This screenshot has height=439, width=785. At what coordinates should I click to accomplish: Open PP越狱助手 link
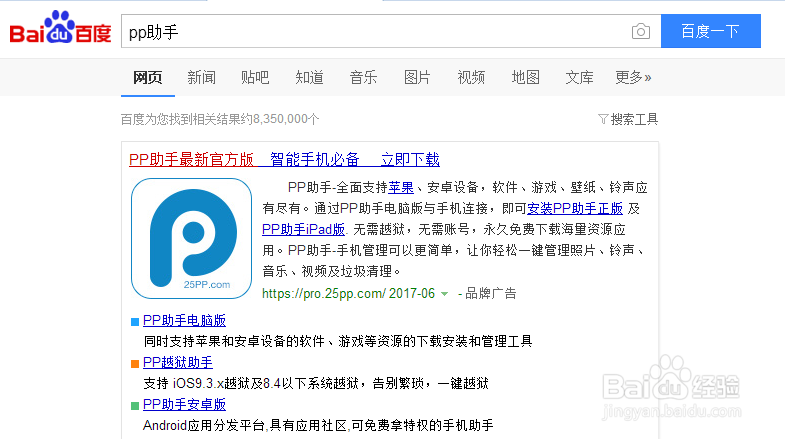tap(178, 362)
